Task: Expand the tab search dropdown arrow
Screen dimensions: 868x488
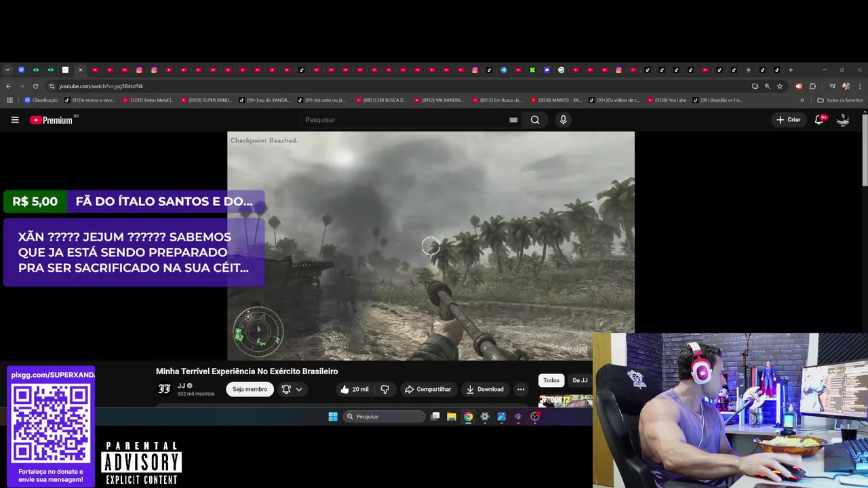Action: [x=7, y=70]
